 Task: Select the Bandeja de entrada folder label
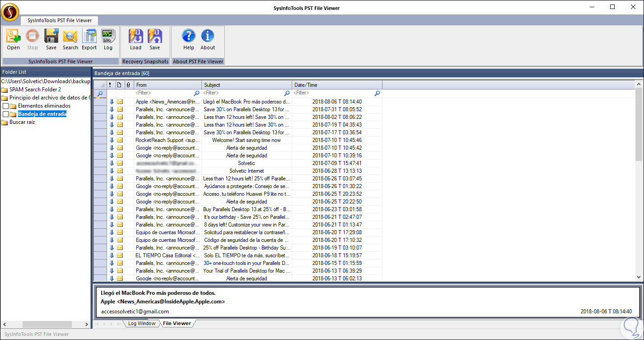42,114
